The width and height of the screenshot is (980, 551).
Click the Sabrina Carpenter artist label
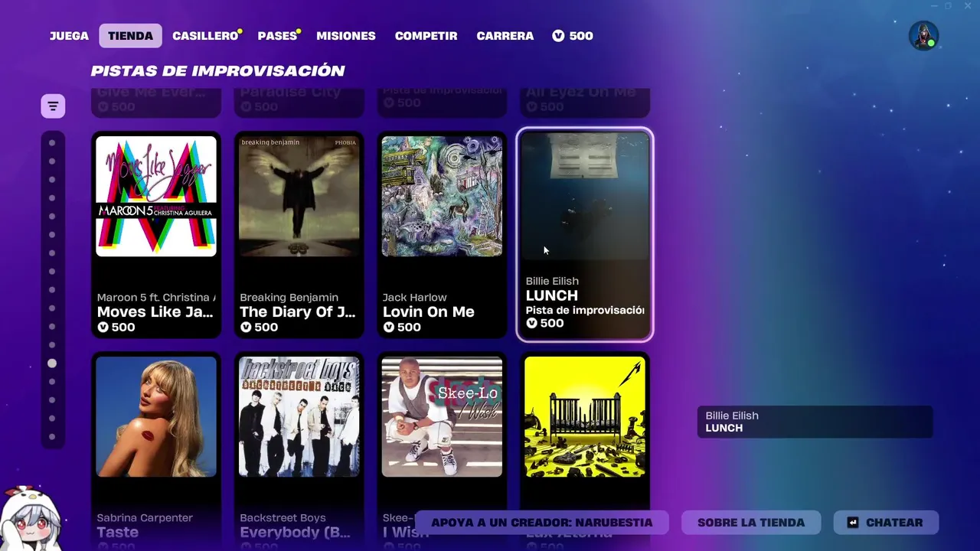(145, 518)
